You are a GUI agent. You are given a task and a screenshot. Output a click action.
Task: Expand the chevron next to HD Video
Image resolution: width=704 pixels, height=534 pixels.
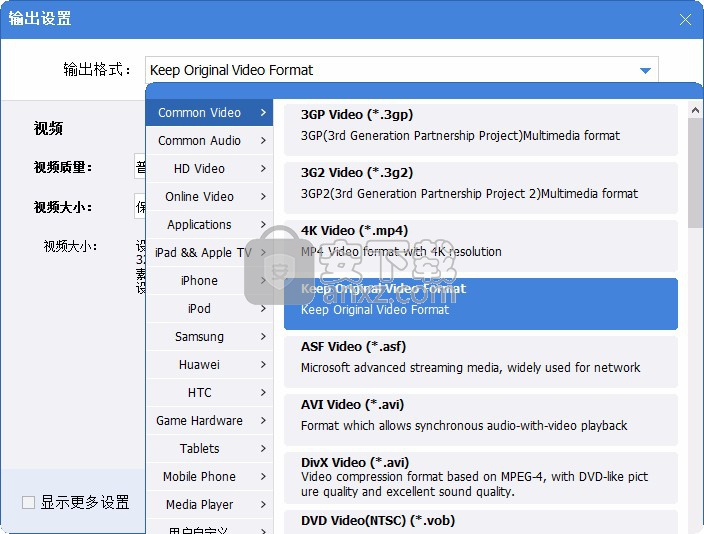pyautogui.click(x=264, y=168)
